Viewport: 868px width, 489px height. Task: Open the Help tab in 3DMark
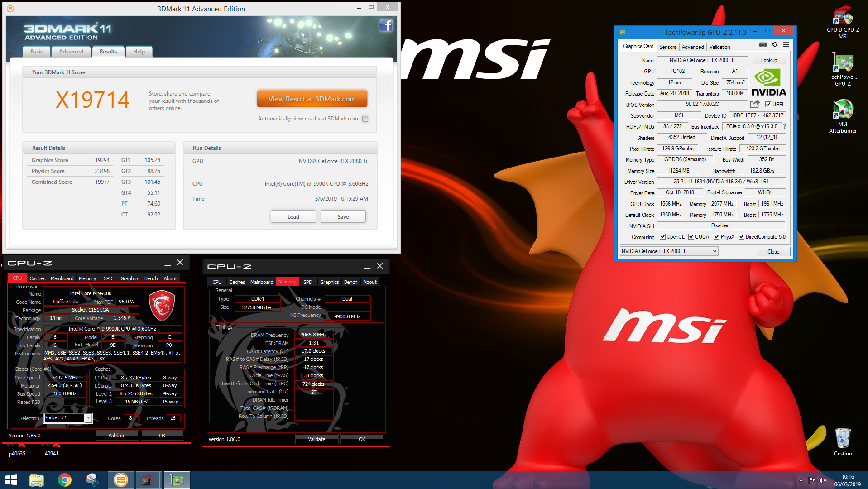[x=139, y=52]
